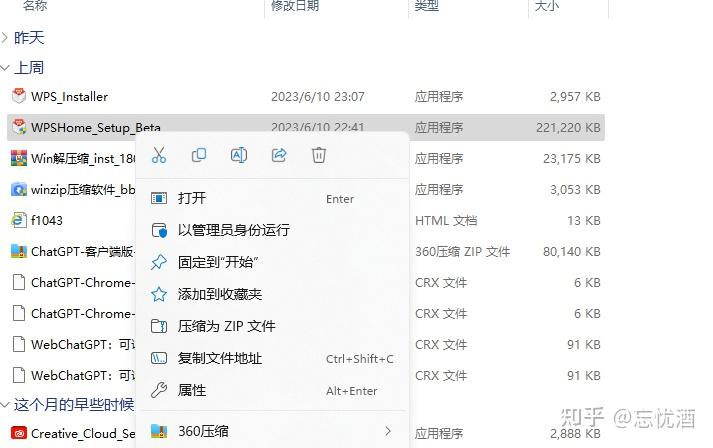Sort by the 名称 column header

click(35, 5)
